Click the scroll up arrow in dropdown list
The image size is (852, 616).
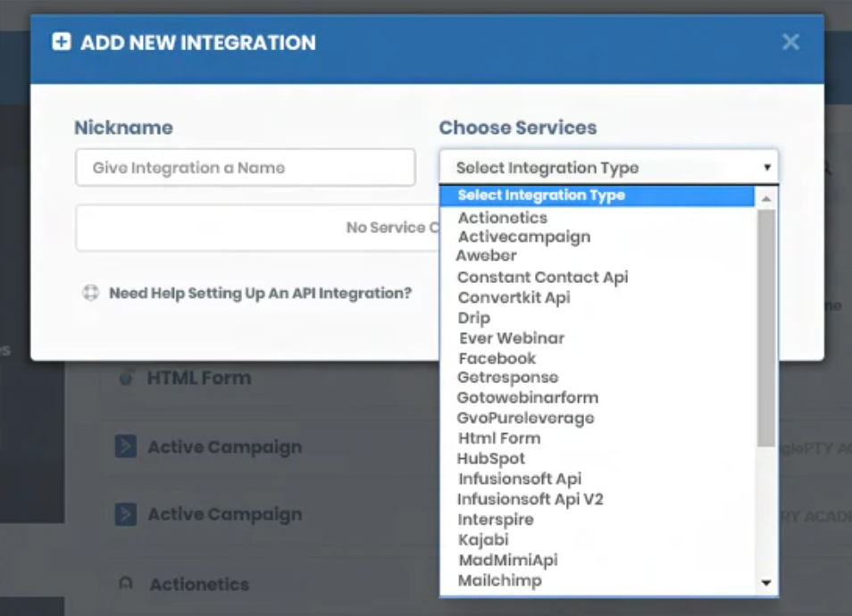click(765, 197)
